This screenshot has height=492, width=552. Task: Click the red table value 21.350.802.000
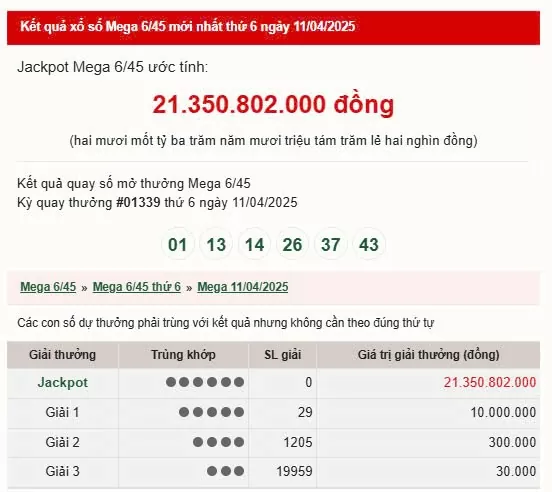coord(490,382)
